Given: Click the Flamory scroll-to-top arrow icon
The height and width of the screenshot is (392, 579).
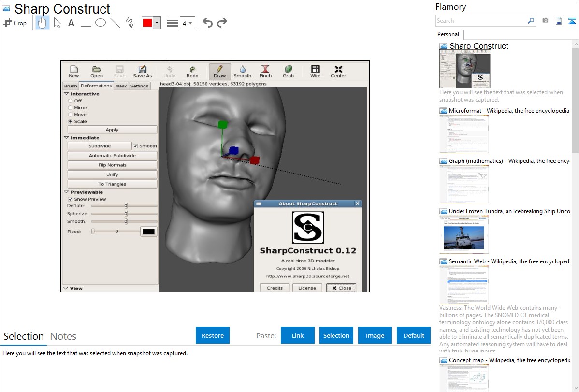Looking at the screenshot, I should coord(572,21).
